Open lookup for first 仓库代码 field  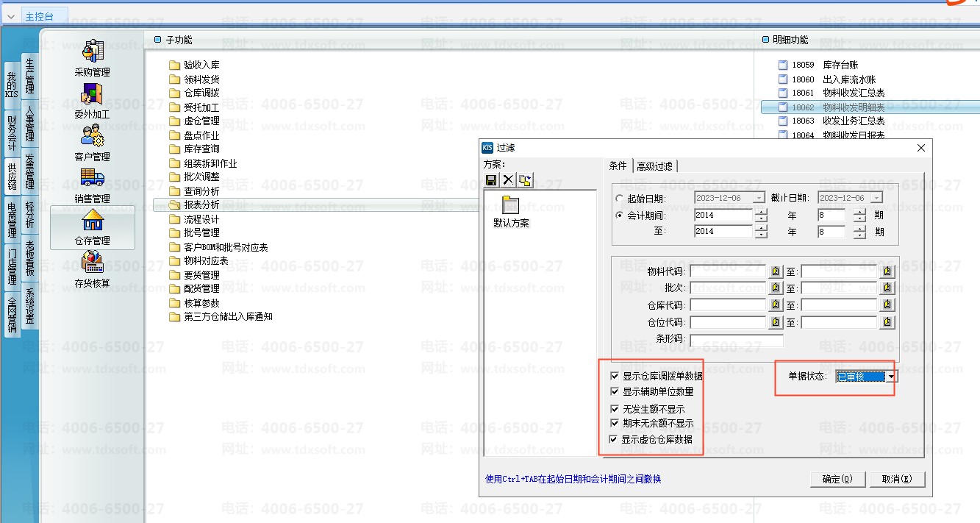pyautogui.click(x=776, y=305)
